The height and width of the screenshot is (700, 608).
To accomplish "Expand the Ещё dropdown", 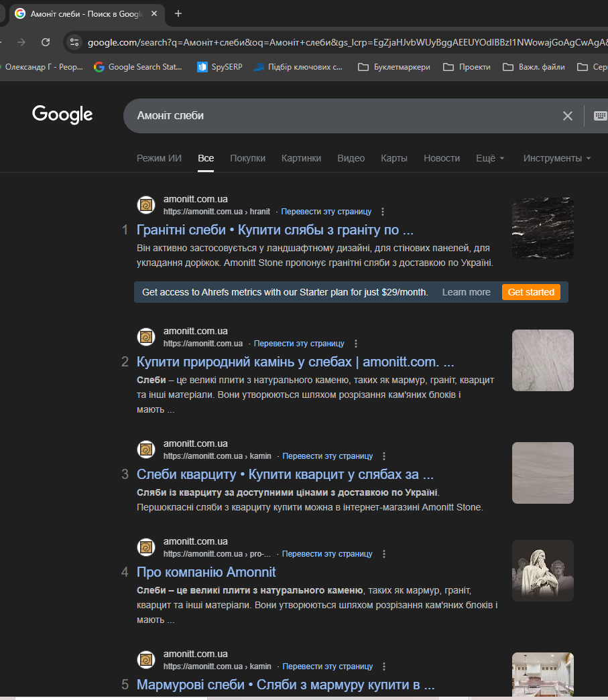I will [490, 158].
